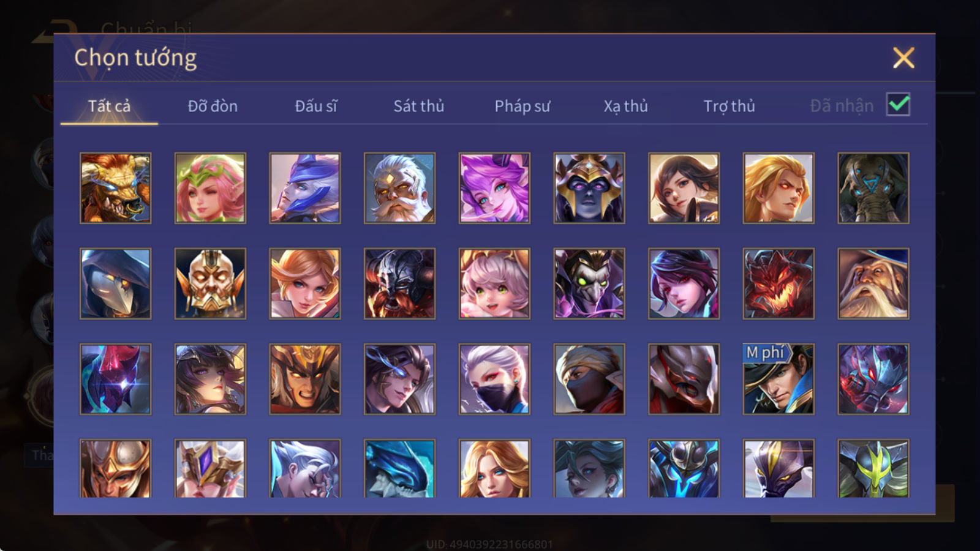Show the Pháp sư hero list
The image size is (980, 551).
pyautogui.click(x=522, y=106)
